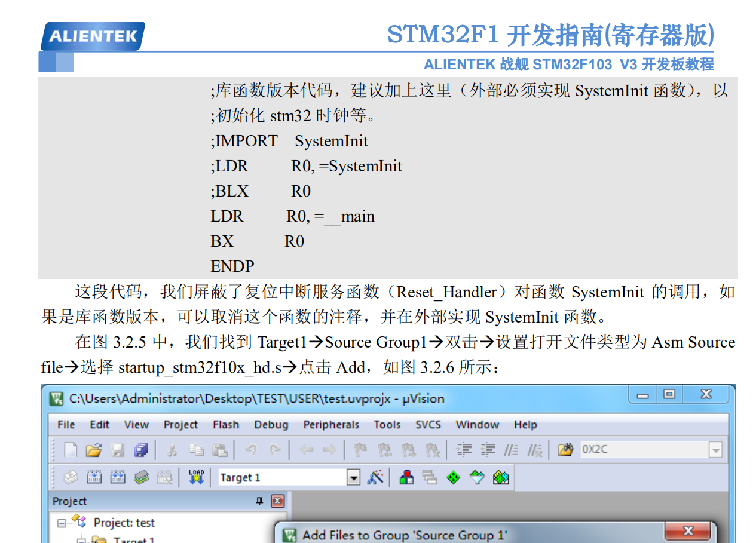Open the Debug menu
This screenshot has height=543, width=756.
coord(271,425)
